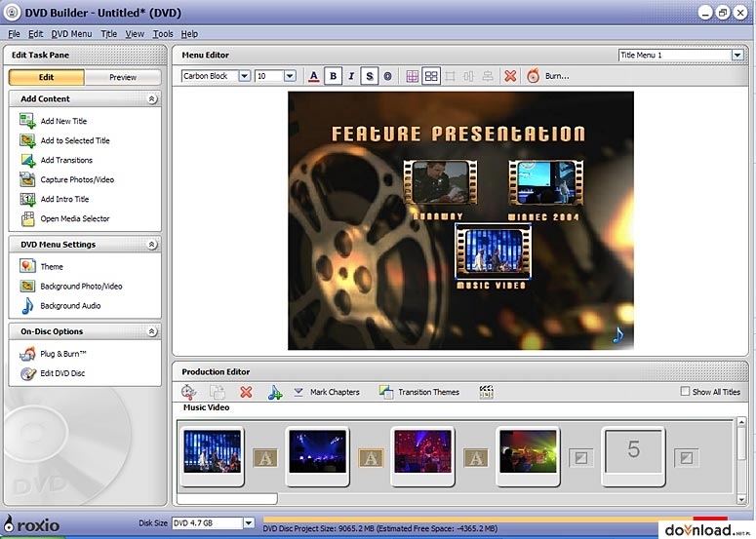Click the align vertically icon
Screen dimensions: 756x539
(x=468, y=76)
